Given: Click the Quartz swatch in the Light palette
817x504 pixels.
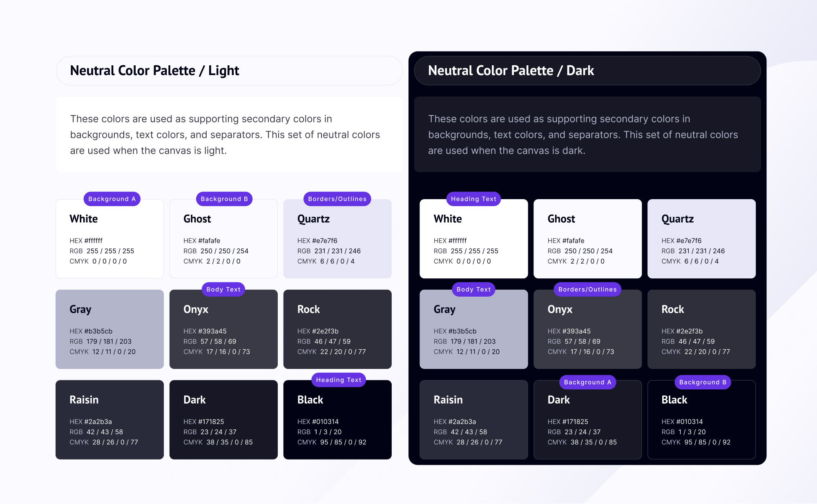Looking at the screenshot, I should click(337, 239).
